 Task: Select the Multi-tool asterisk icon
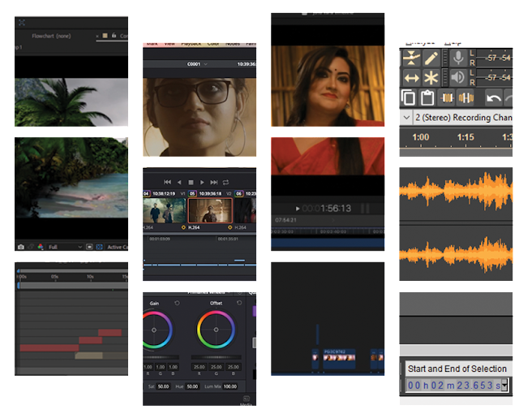coord(431,78)
